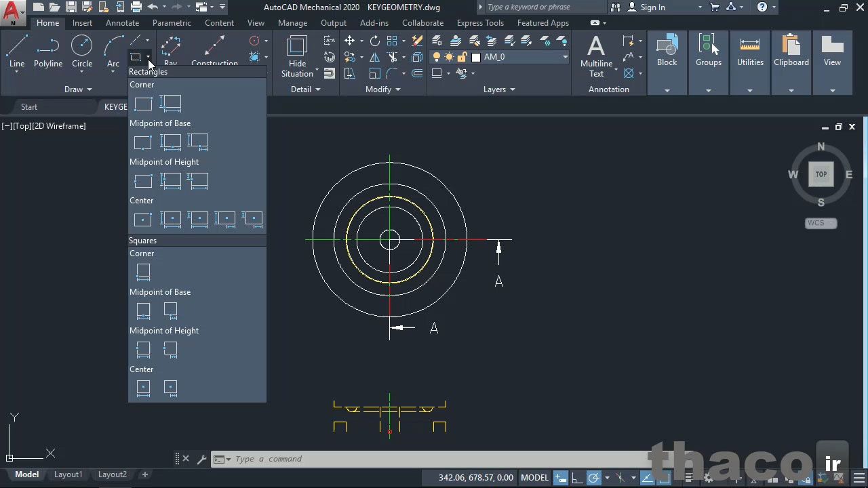Expand the Modify panel title
The width and height of the screenshot is (868, 488).
point(383,89)
